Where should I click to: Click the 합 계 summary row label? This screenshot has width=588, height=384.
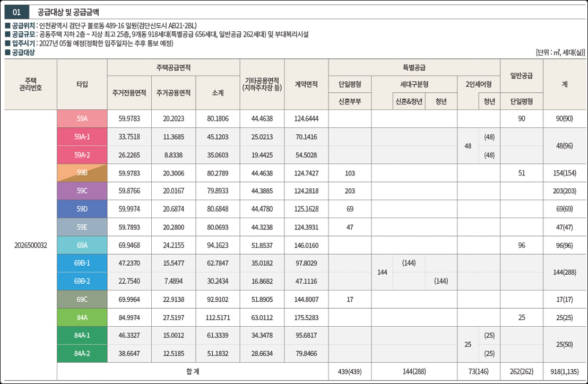click(x=193, y=371)
